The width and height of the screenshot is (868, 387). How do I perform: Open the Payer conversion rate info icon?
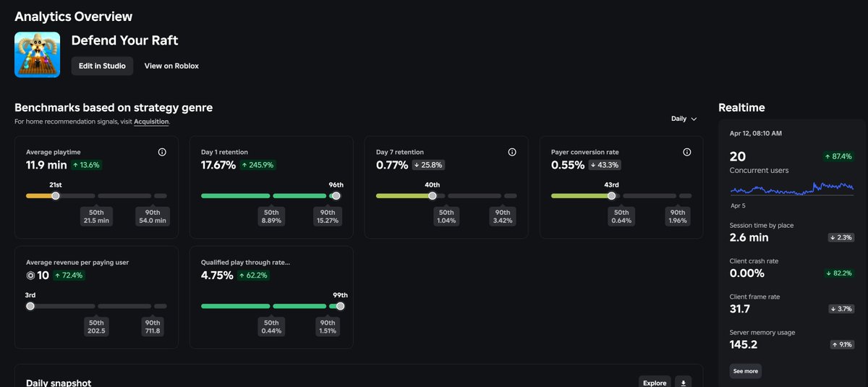coord(687,153)
